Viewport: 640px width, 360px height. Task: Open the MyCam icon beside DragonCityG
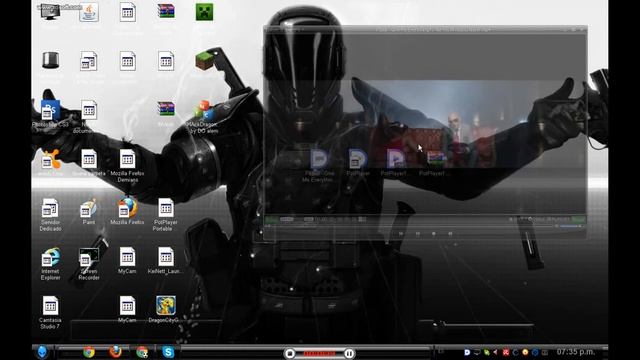pyautogui.click(x=127, y=306)
